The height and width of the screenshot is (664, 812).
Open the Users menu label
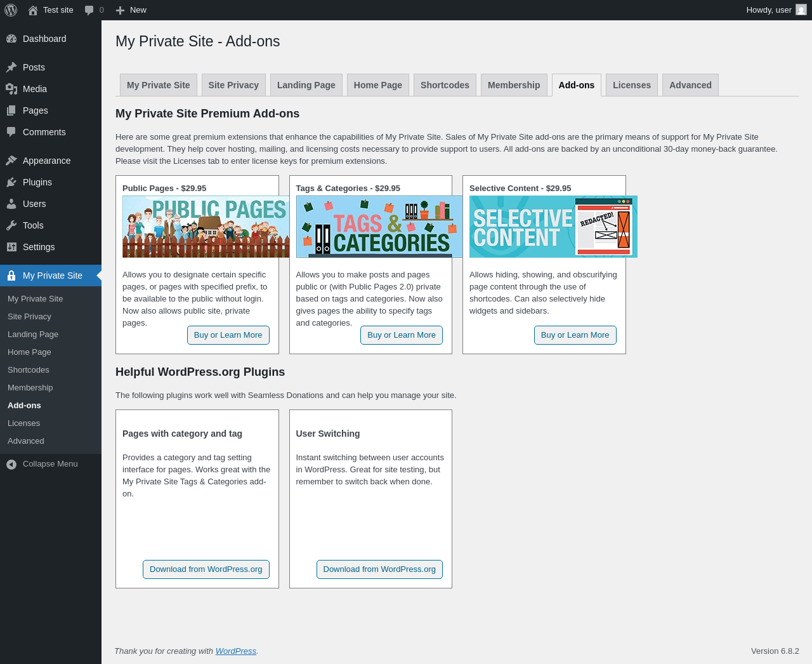[34, 204]
